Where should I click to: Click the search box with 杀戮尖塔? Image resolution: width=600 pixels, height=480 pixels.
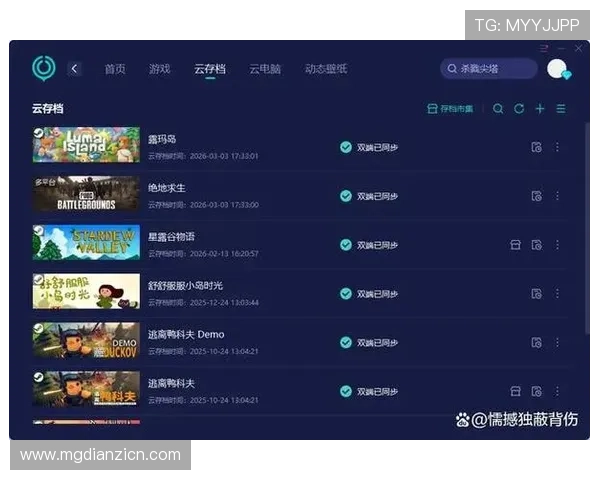tap(489, 69)
